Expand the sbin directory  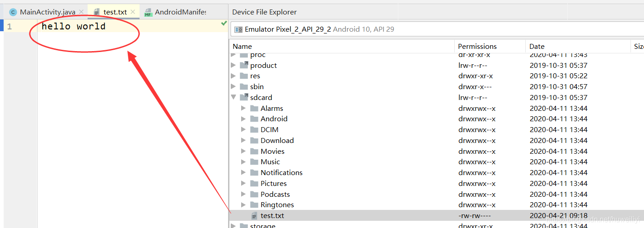[x=233, y=86]
